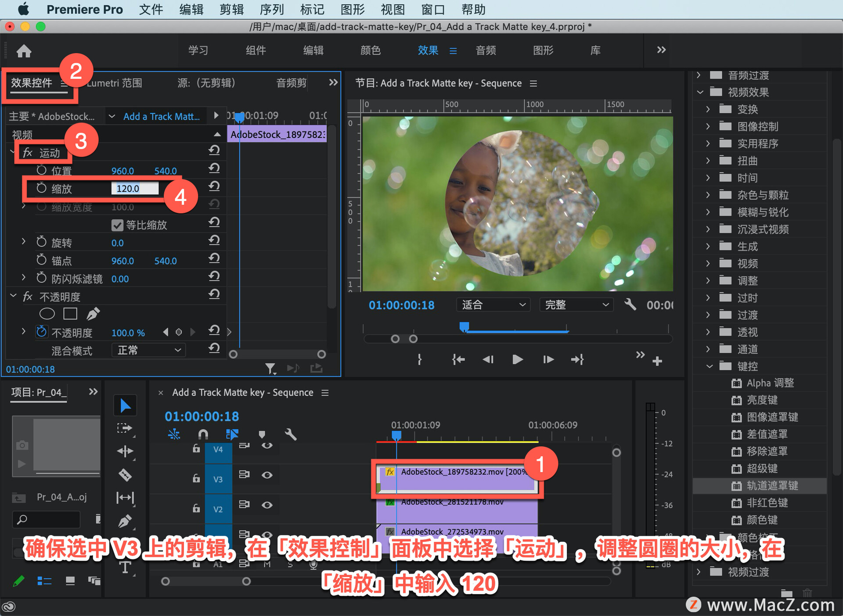
Task: Switch project panel to list view
Action: point(44,581)
